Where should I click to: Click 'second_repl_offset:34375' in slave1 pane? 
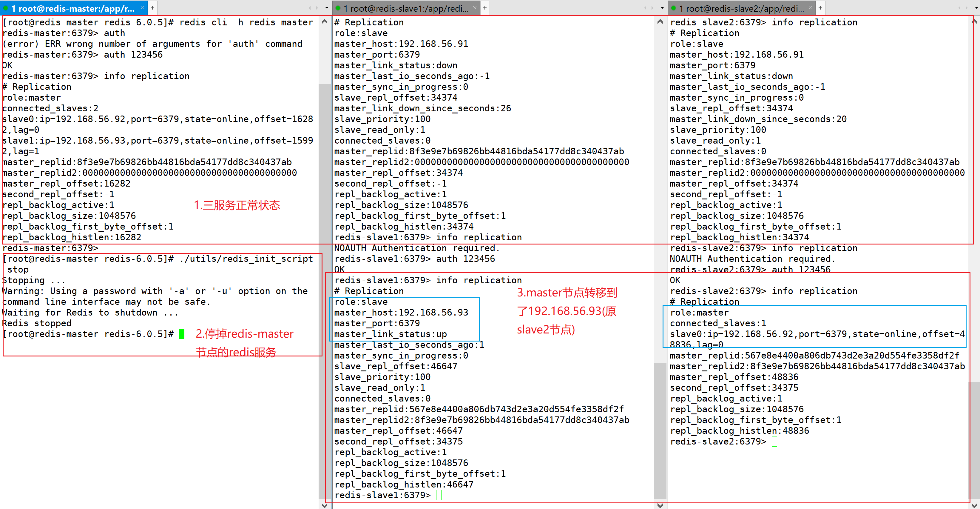click(399, 441)
